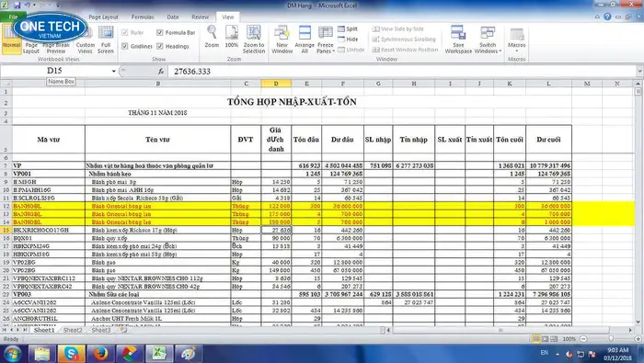Click View Side by Side button

pos(398,29)
